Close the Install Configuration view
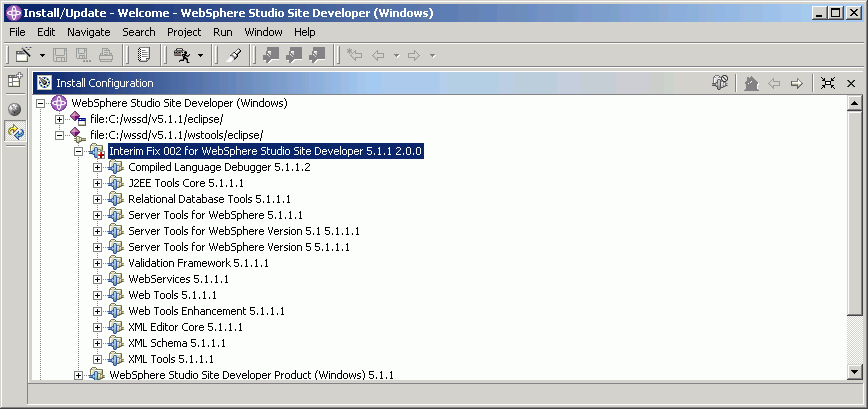868x409 pixels. click(851, 84)
